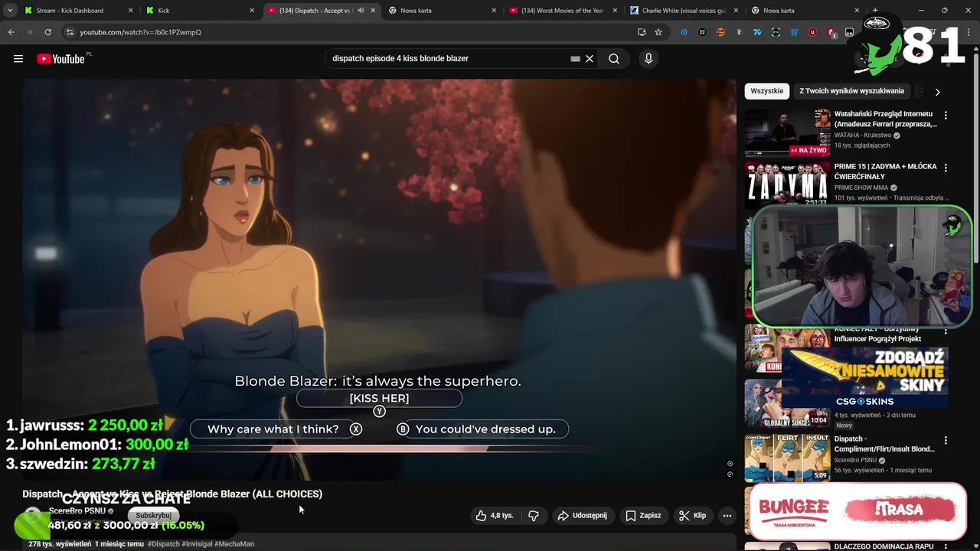Mute the playing Dispatch tab speaker icon

(x=361, y=11)
